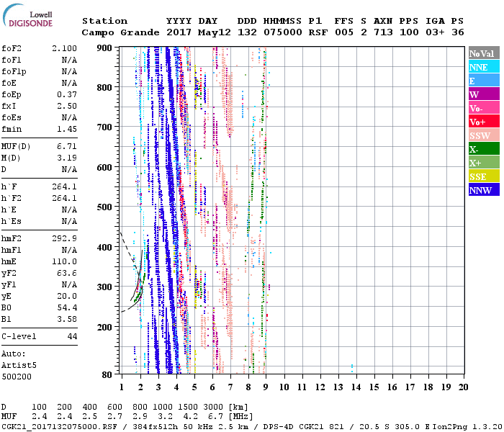Select the X- legend swatch
Image resolution: width=504 pixels, height=432 pixels.
[x=484, y=149]
